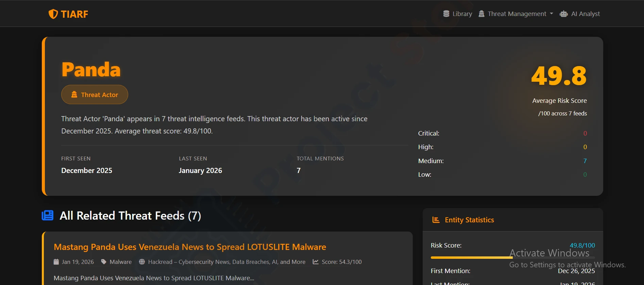644x285 pixels.
Task: Click the Threat Actor badge icon
Action: [74, 95]
